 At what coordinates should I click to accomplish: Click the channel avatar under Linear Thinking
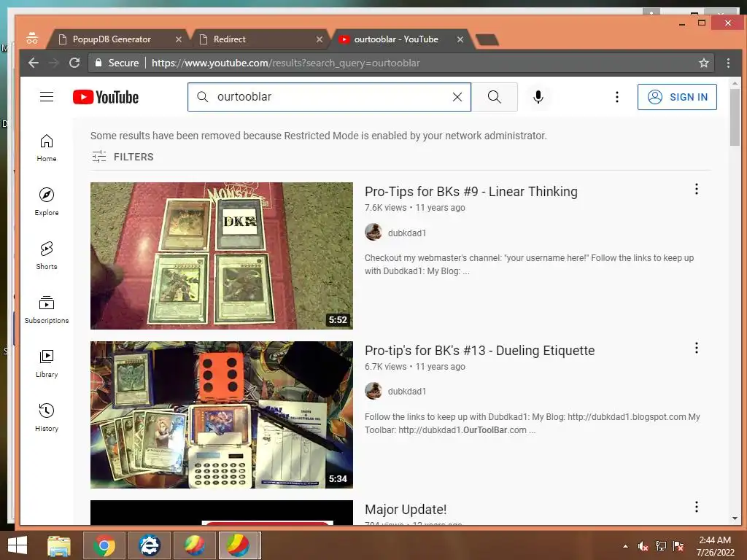(373, 232)
